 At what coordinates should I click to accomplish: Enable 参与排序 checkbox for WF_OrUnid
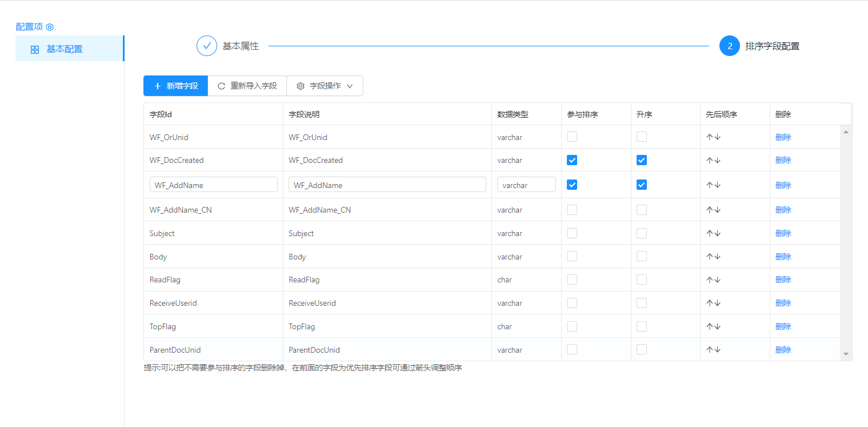pos(572,137)
